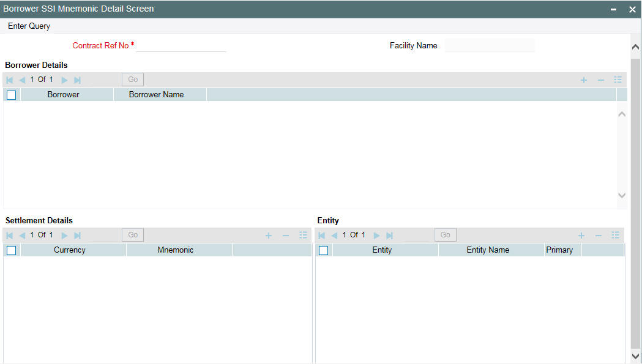Viewport: 642px width, 364px height.
Task: Click main window scroll up arrow
Action: click(x=635, y=47)
